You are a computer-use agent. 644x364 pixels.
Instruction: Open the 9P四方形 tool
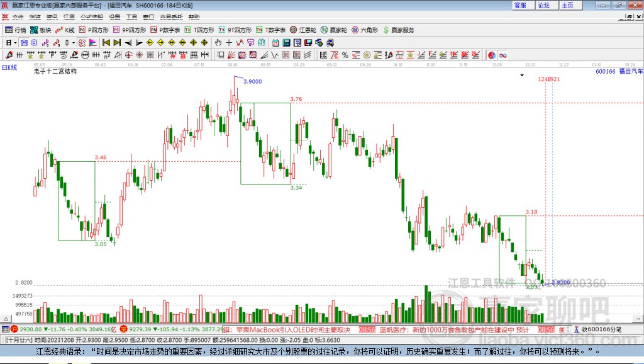click(130, 30)
